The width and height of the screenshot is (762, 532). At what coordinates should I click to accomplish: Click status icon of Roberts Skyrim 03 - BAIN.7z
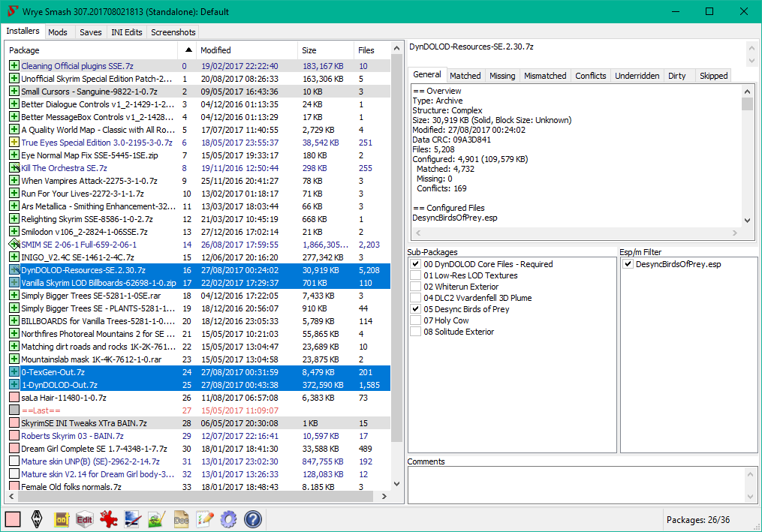14,436
